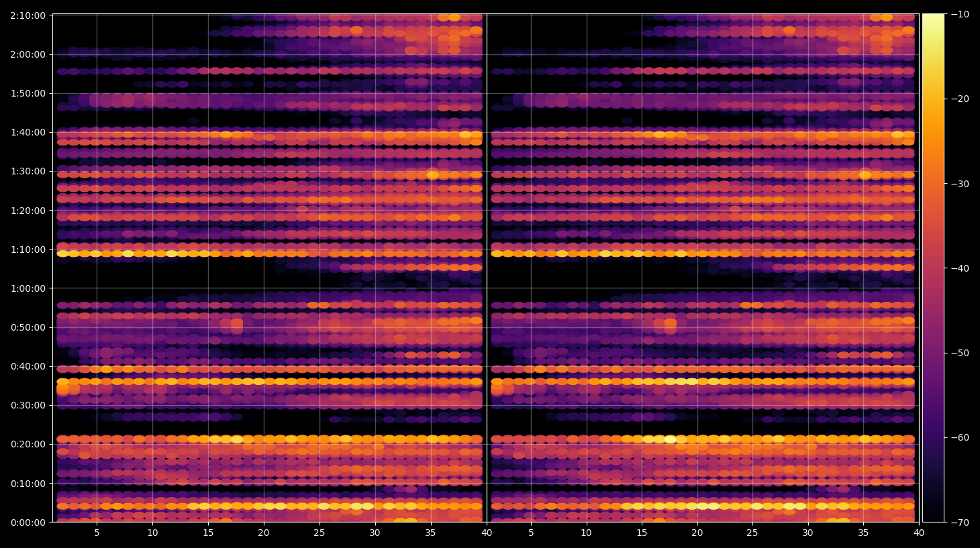Click the -50 colorbar tick label
The width and height of the screenshot is (980, 548).
pyautogui.click(x=960, y=353)
